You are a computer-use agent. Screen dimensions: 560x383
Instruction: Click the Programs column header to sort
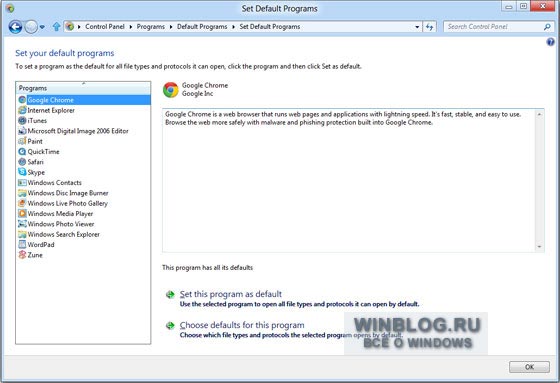coord(83,88)
